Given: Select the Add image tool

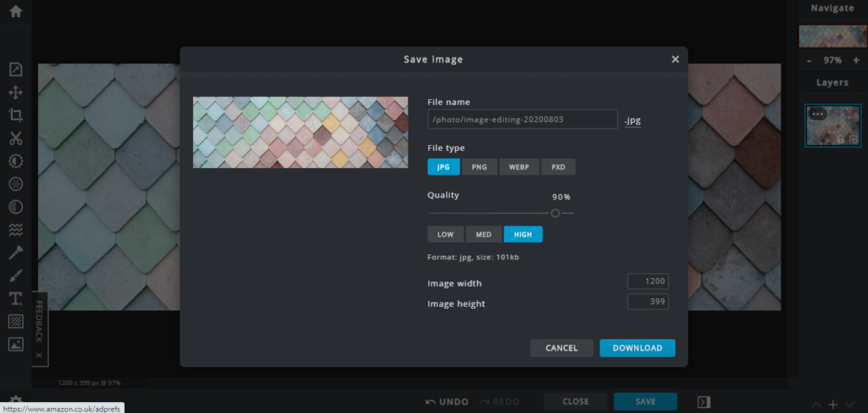Looking at the screenshot, I should [15, 344].
